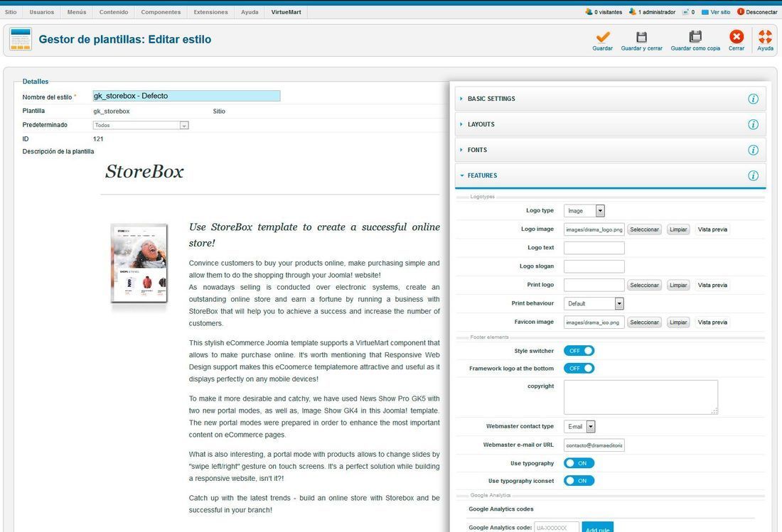782x532 pixels.
Task: Click the Fonts info icon
Action: pos(753,150)
